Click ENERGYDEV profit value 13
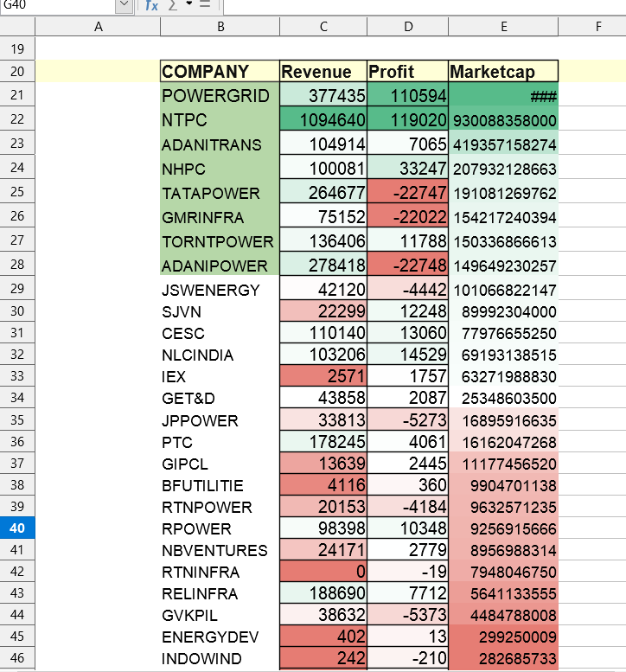The height and width of the screenshot is (672, 626). point(407,637)
